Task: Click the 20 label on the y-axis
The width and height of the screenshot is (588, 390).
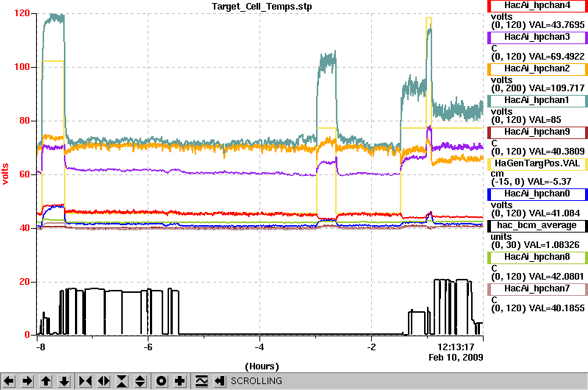Action: 24,282
